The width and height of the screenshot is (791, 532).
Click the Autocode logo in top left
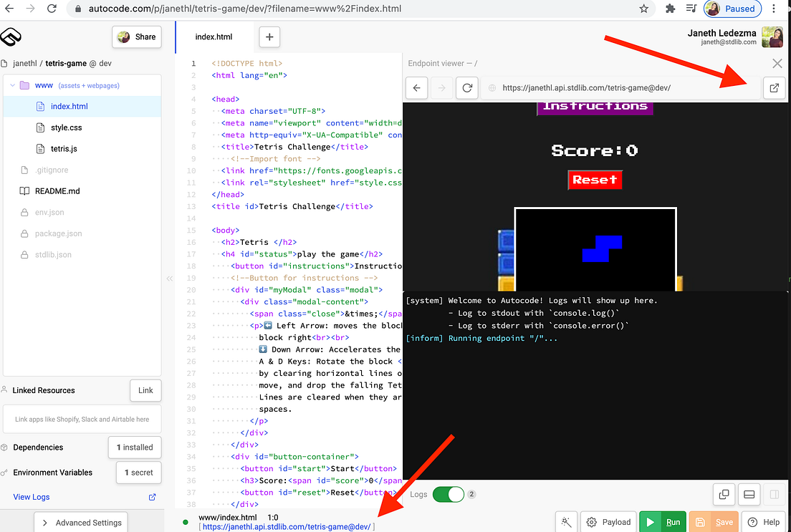11,37
